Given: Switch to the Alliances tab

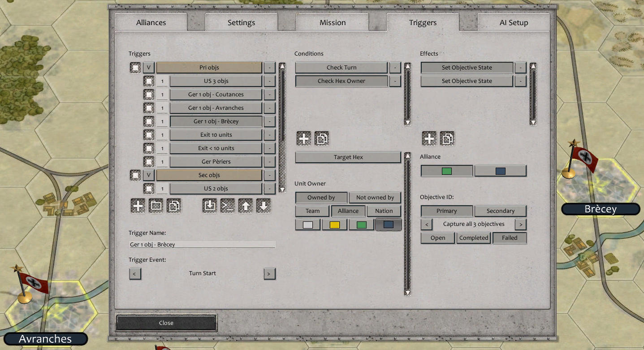Looking at the screenshot, I should point(151,22).
